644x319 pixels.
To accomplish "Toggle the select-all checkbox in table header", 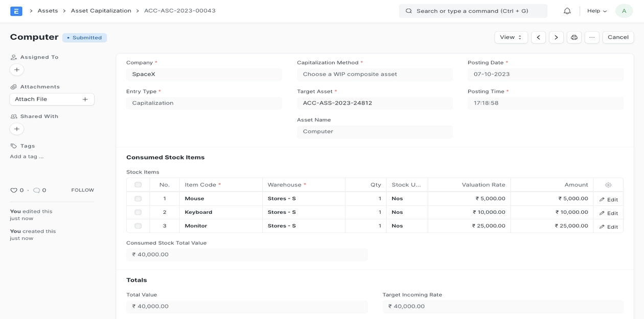I will (x=138, y=185).
